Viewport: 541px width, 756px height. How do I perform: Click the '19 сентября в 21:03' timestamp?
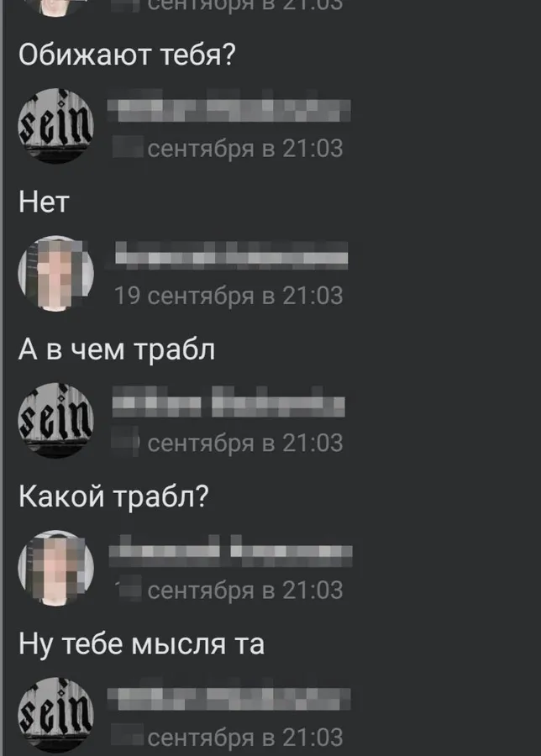pyautogui.click(x=228, y=296)
